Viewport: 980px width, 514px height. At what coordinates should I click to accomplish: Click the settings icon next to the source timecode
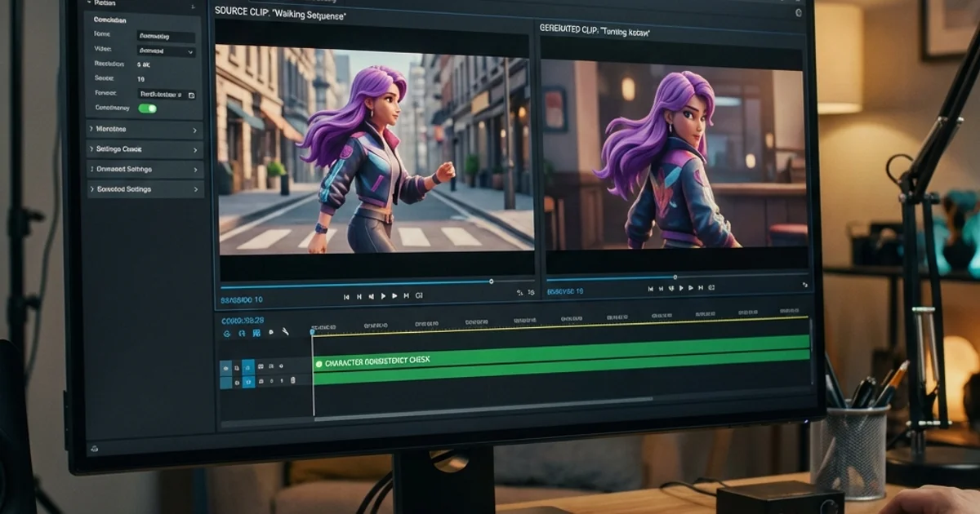pyautogui.click(x=520, y=292)
